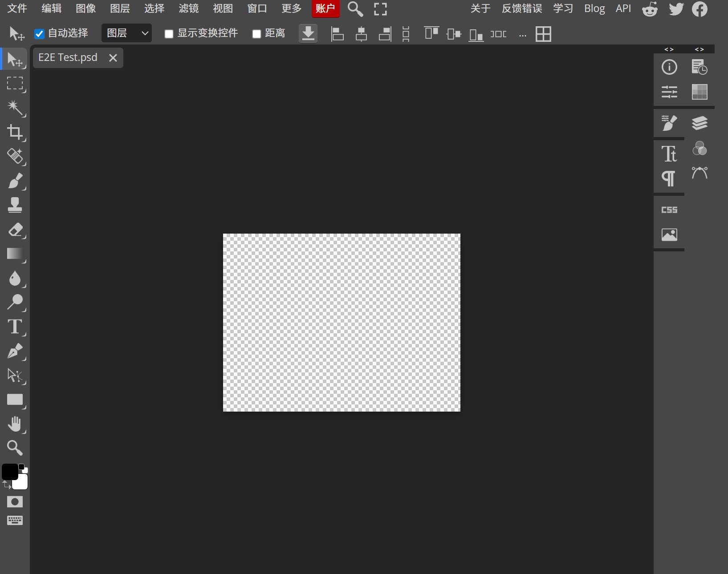
Task: Expand the left side panel column arrows
Action: (x=669, y=49)
